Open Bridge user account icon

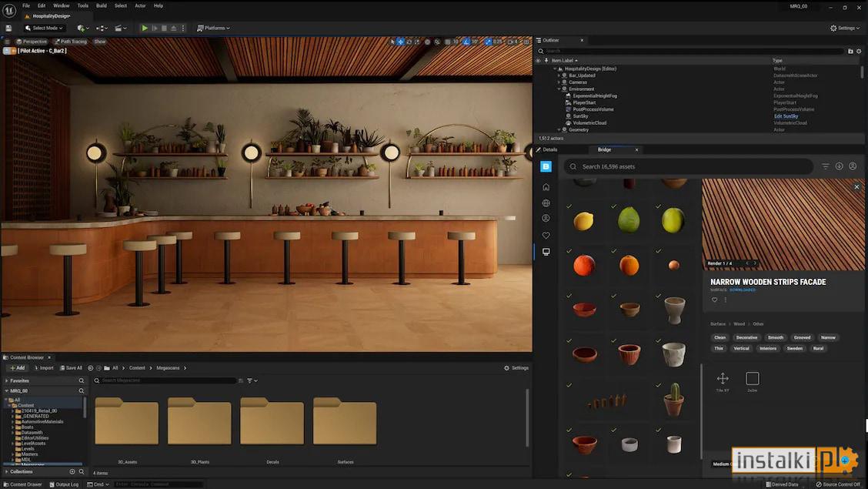[x=853, y=166]
